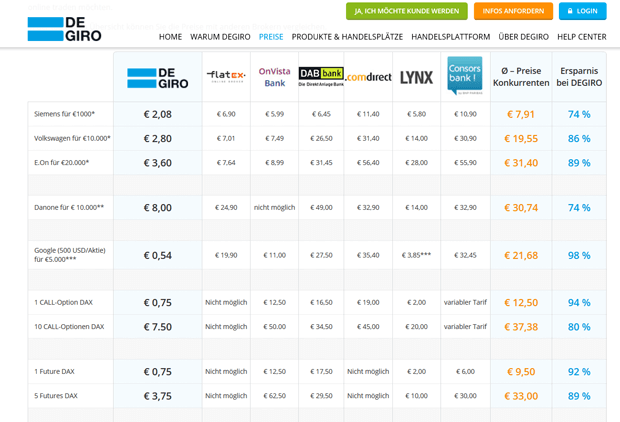This screenshot has height=422, width=620.
Task: Click the orange 'Infos anfordern' button
Action: coord(513,11)
